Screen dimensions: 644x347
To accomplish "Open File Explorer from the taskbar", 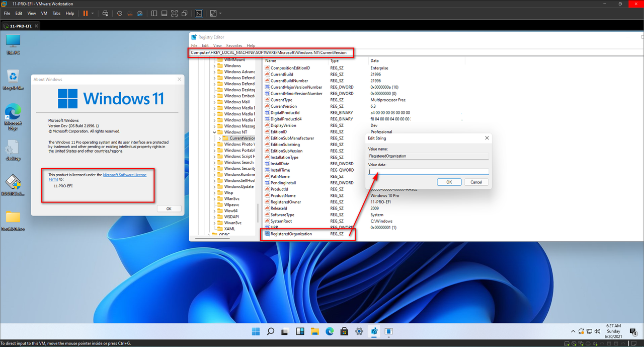I will coord(315,331).
